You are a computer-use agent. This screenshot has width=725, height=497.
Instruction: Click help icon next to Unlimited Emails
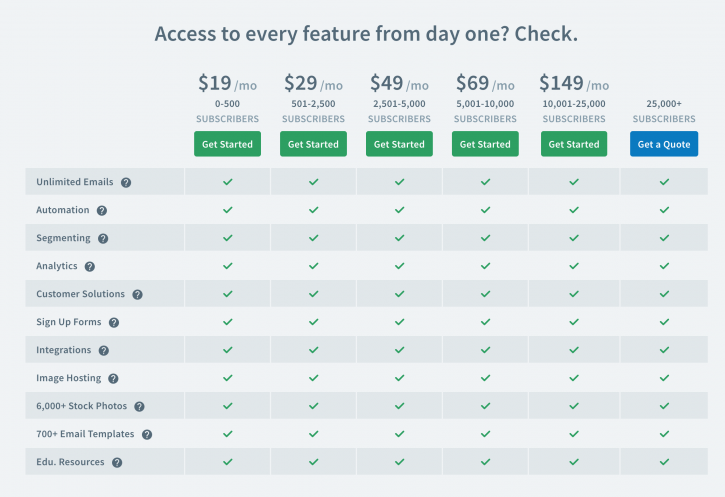(126, 183)
